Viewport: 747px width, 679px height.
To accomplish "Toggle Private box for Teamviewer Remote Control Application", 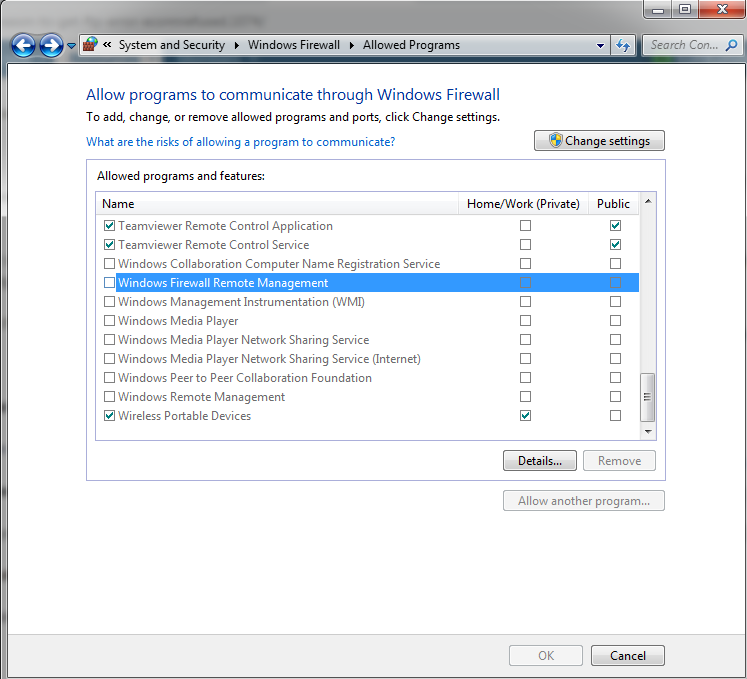I will point(525,225).
